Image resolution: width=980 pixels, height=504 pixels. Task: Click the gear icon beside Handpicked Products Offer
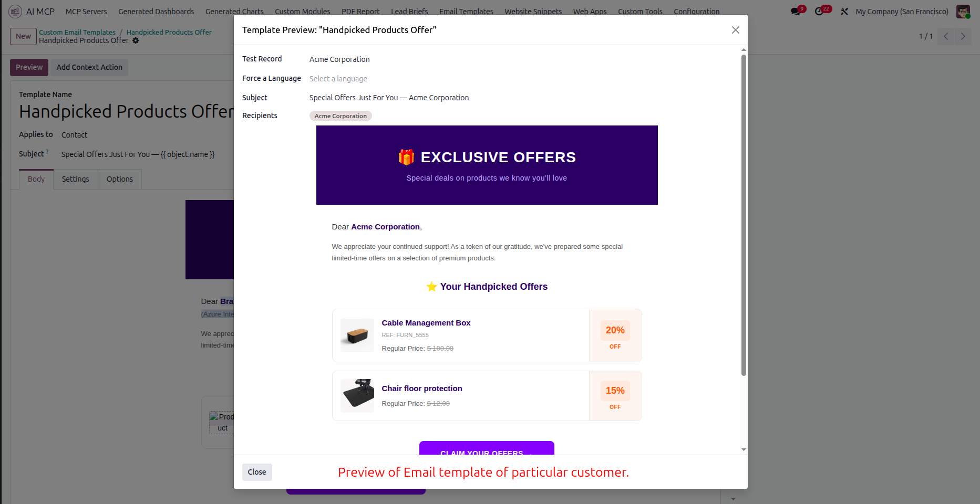(136, 40)
